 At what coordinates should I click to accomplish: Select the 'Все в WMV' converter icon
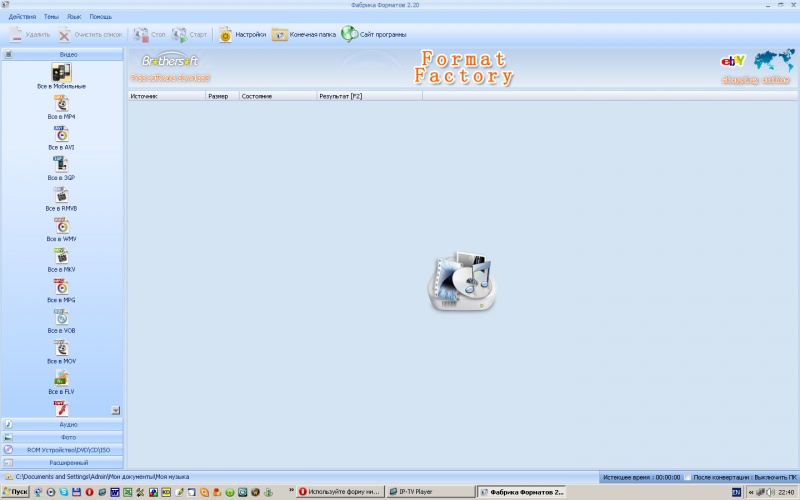(62, 226)
